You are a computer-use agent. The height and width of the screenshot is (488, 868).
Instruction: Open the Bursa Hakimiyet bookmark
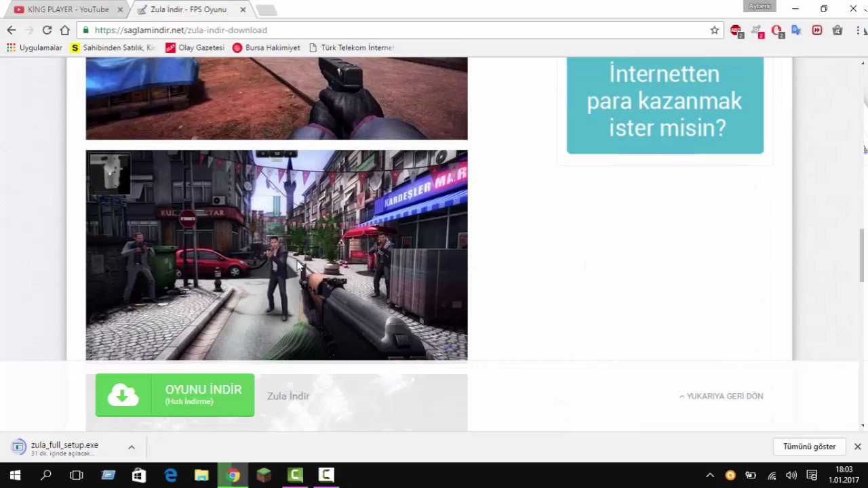pyautogui.click(x=266, y=47)
